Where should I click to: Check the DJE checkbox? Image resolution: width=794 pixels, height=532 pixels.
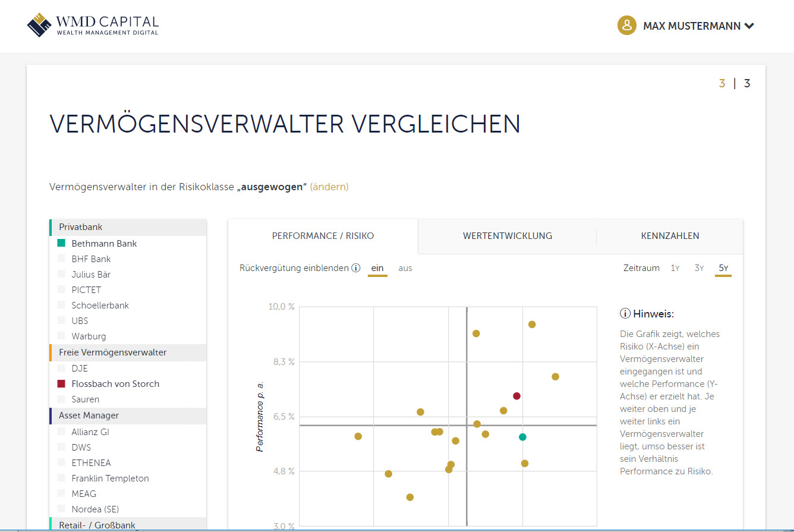pos(61,368)
